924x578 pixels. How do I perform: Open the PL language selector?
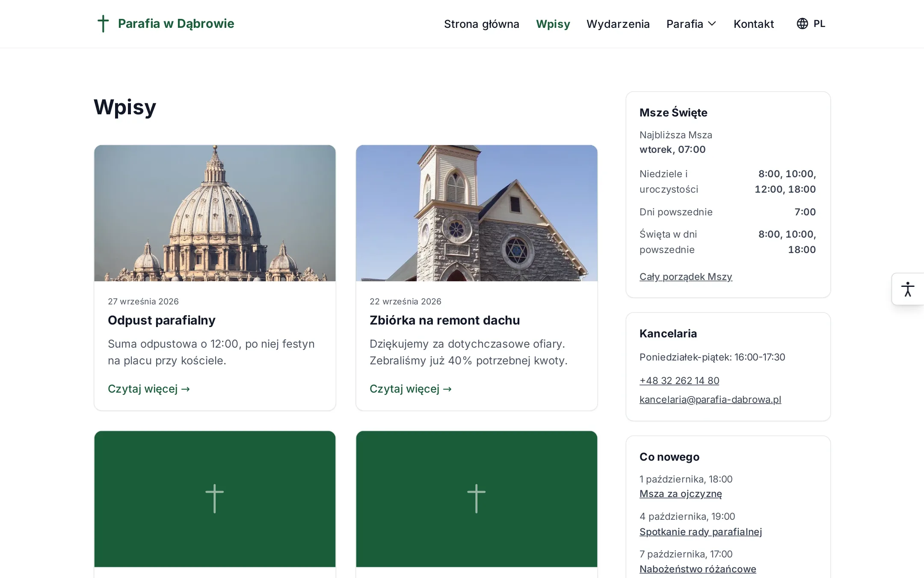point(811,24)
